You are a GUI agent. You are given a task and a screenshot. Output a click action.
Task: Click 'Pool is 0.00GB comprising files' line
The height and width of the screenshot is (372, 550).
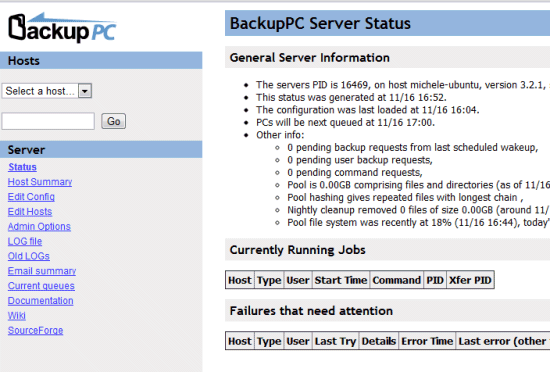[x=418, y=185]
